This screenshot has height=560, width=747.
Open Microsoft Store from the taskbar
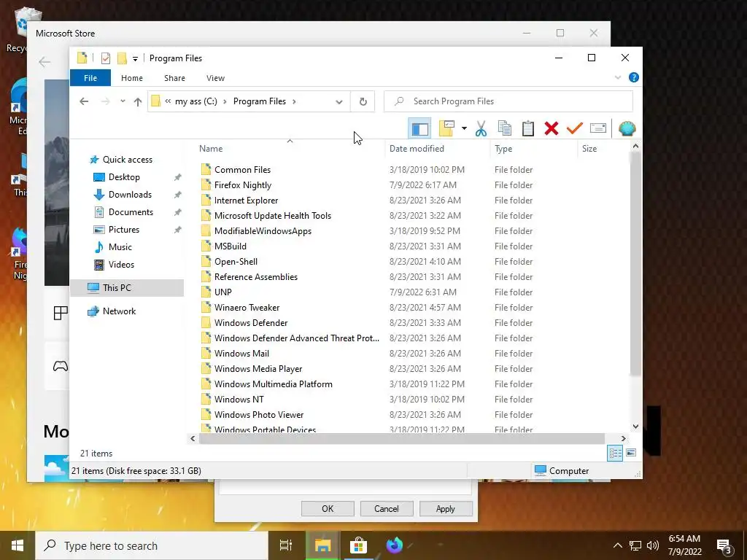tap(358, 545)
